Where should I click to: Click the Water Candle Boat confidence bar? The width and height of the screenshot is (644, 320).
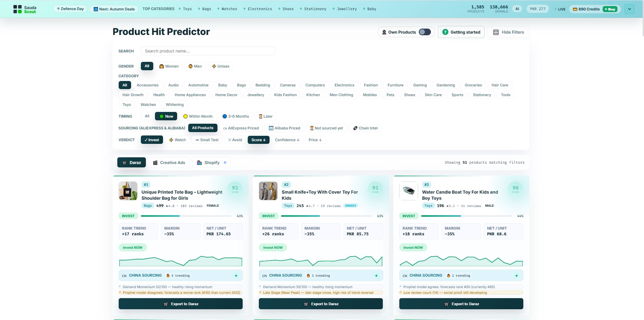(x=467, y=216)
